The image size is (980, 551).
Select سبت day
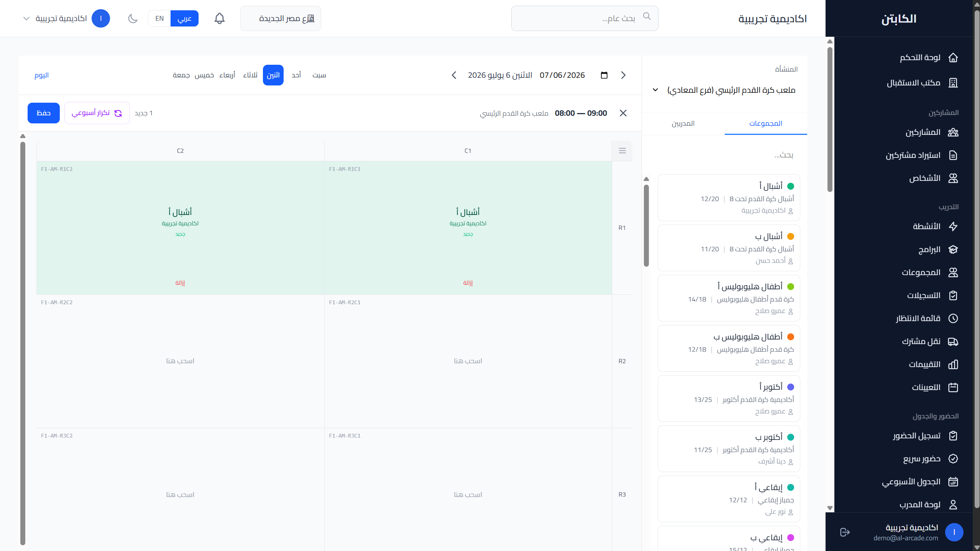click(319, 75)
